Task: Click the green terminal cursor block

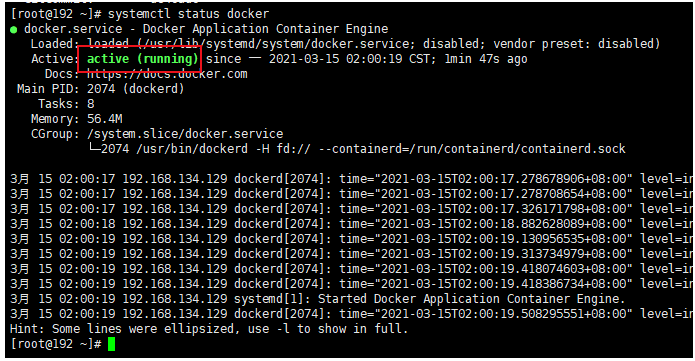Action: [111, 344]
